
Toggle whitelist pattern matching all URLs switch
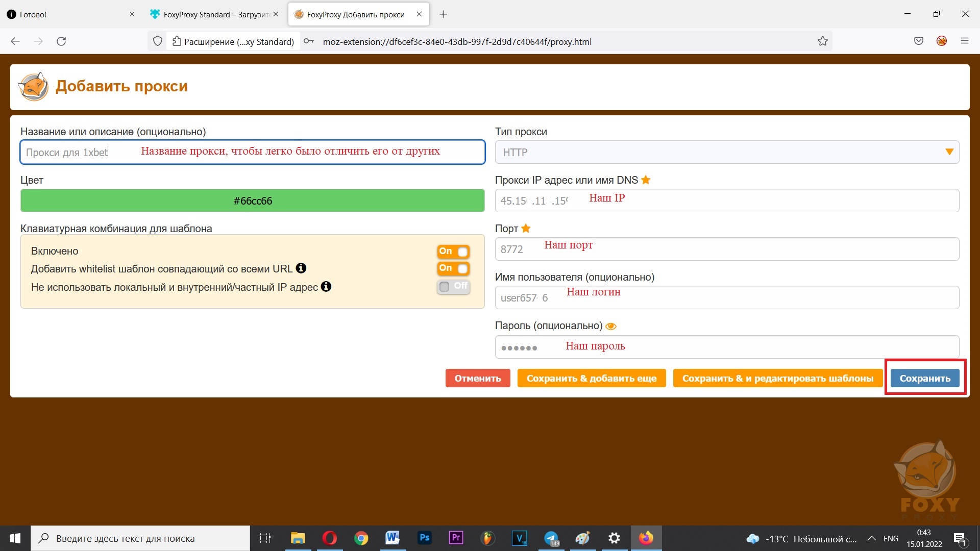tap(453, 268)
